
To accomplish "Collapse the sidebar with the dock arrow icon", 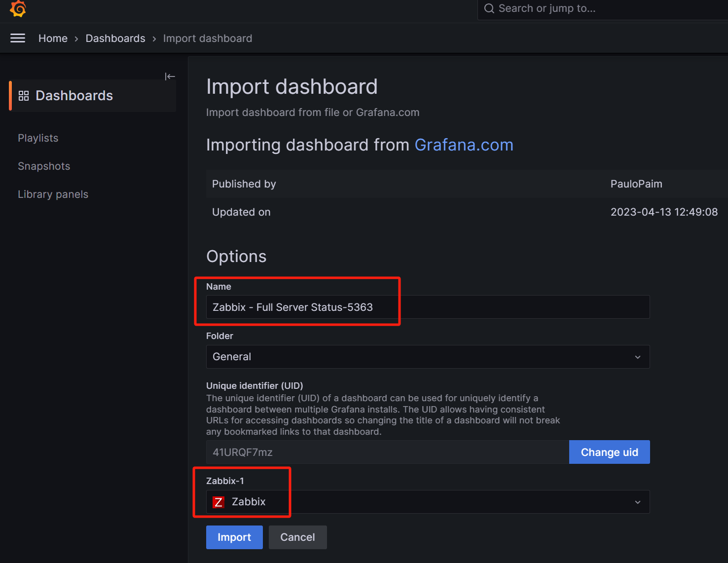I will click(170, 76).
